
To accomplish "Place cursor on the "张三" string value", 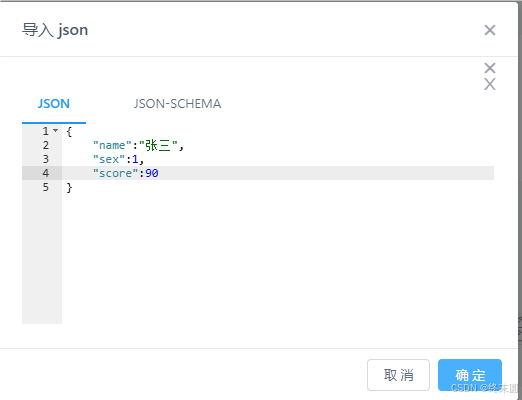I will click(158, 145).
